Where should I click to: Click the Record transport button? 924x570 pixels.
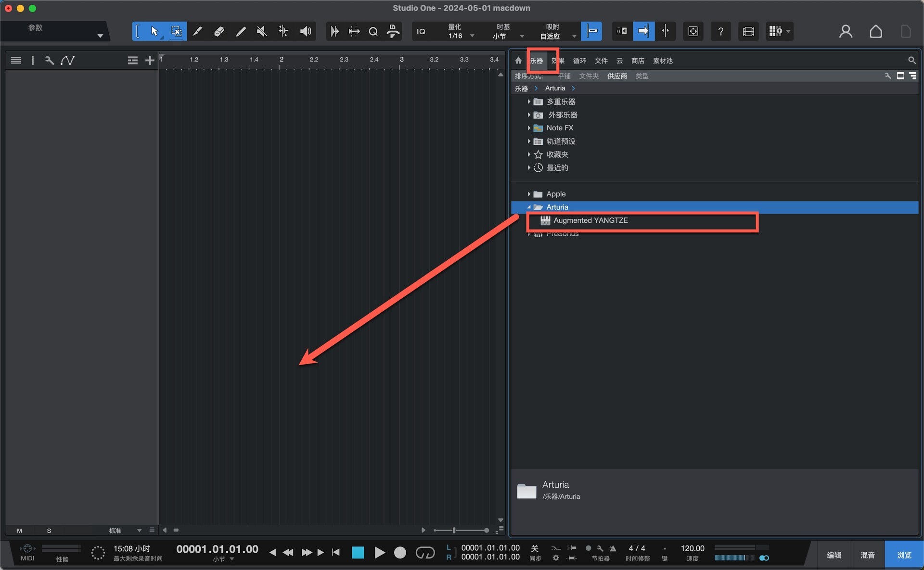click(x=400, y=553)
